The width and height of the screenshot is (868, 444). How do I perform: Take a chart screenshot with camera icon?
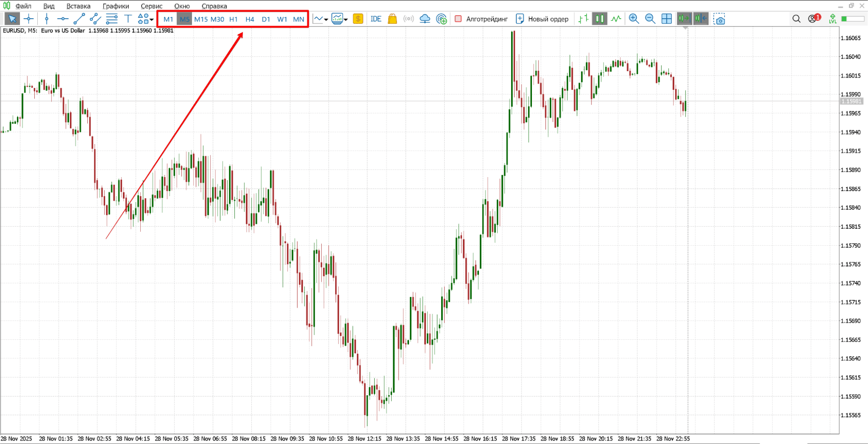coord(719,19)
